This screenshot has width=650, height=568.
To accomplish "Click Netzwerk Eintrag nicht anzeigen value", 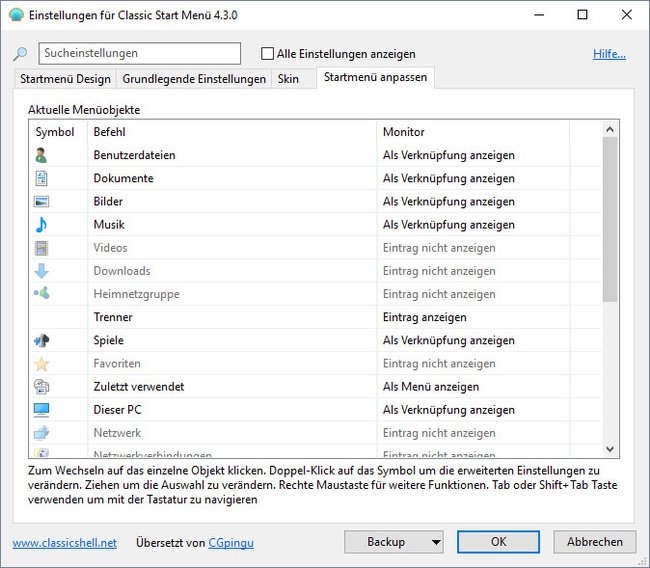I will click(x=439, y=433).
